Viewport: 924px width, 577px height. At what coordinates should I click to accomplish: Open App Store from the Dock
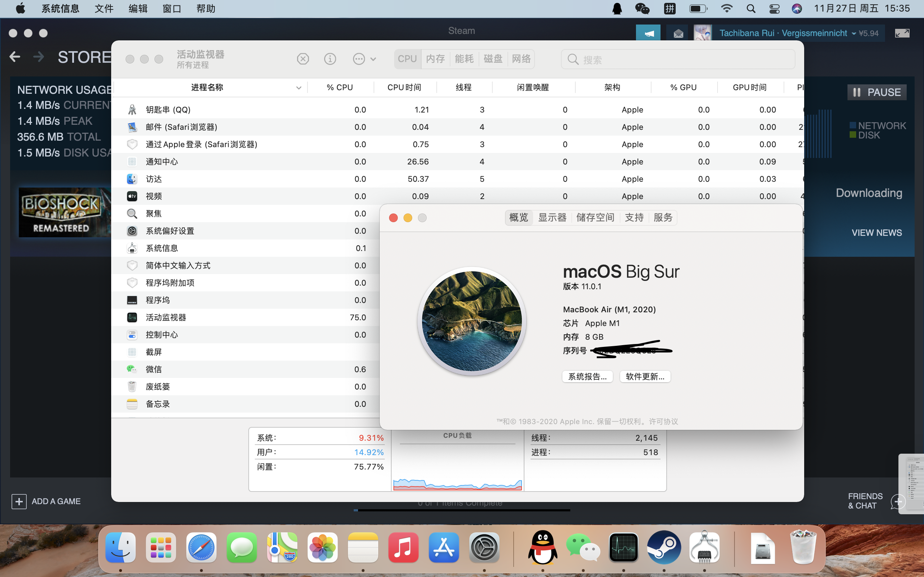(443, 548)
